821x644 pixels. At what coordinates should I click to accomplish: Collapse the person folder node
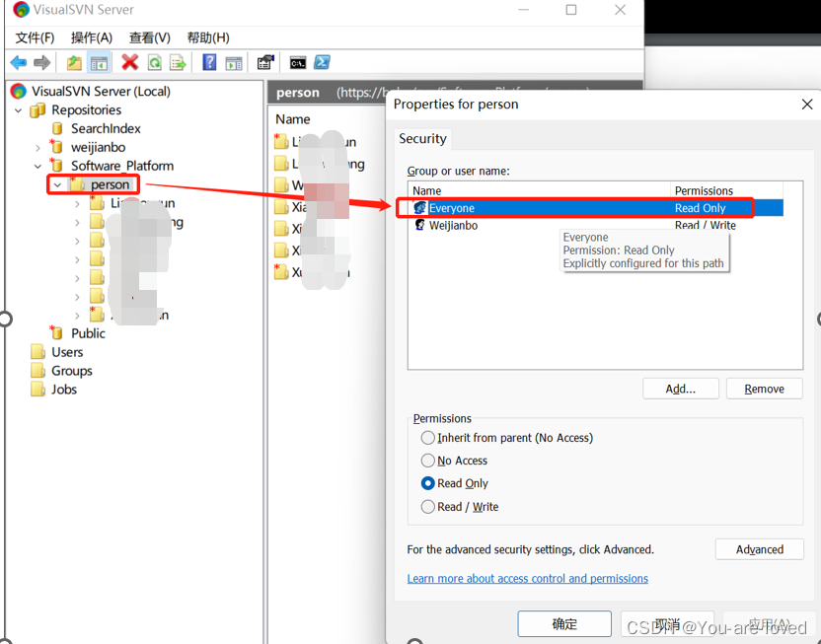[57, 185]
